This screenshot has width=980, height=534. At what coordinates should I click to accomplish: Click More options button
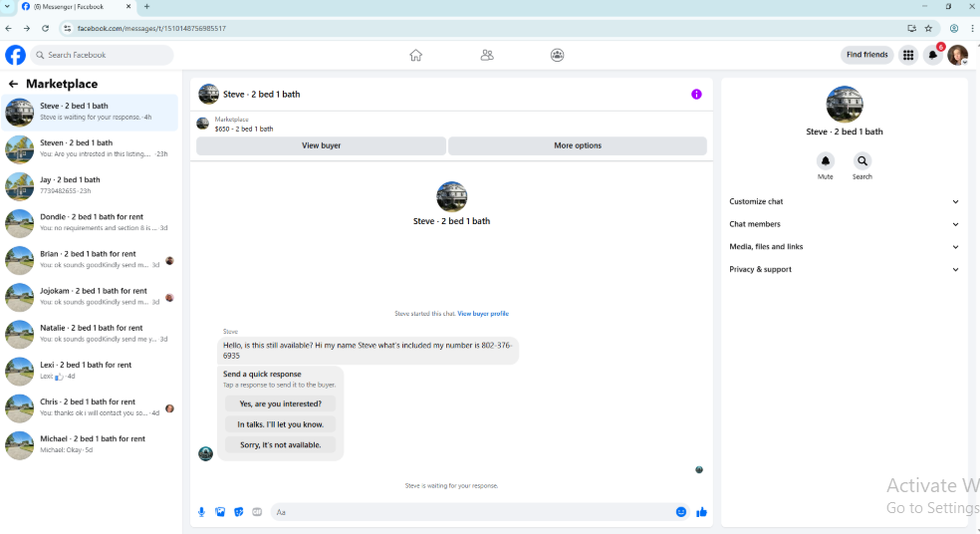[x=578, y=145]
